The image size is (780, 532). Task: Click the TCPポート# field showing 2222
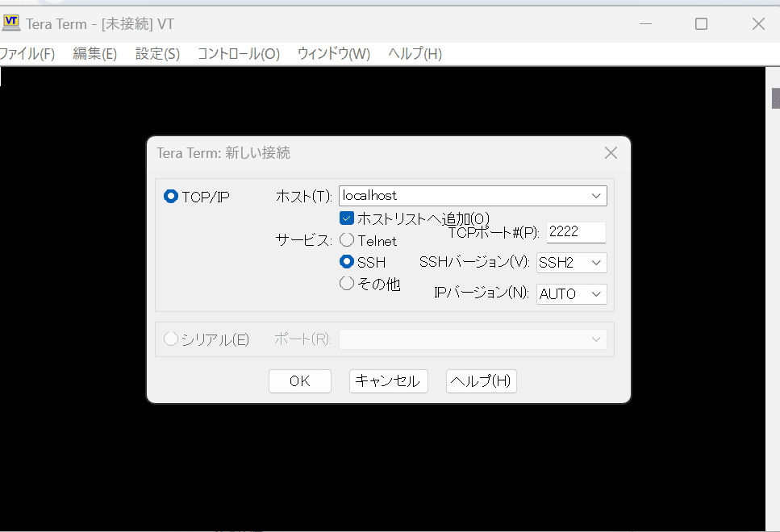[x=576, y=232]
